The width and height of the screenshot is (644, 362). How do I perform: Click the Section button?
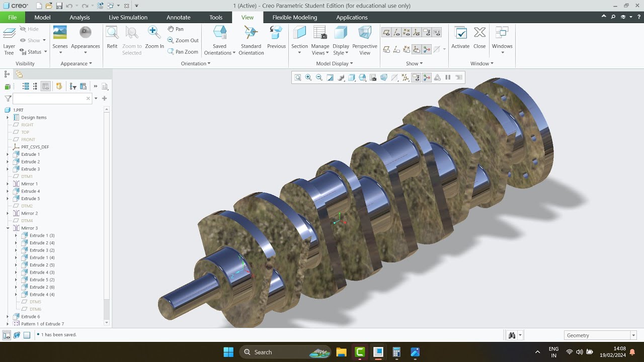point(299,40)
